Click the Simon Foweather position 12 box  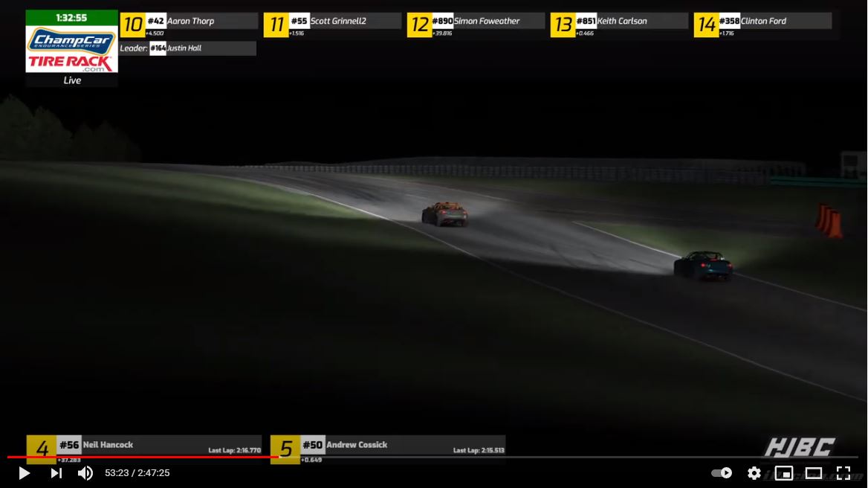pos(476,25)
